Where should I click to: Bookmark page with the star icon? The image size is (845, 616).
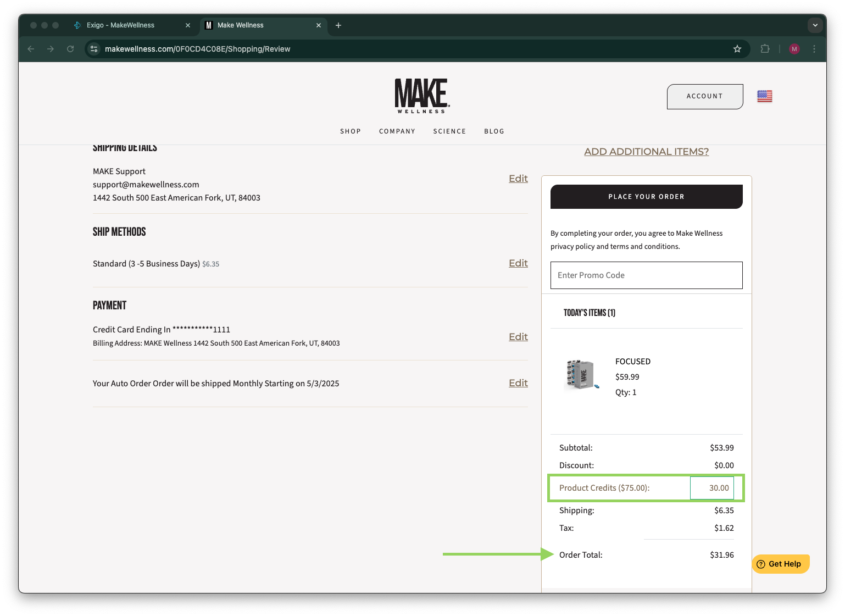click(737, 49)
